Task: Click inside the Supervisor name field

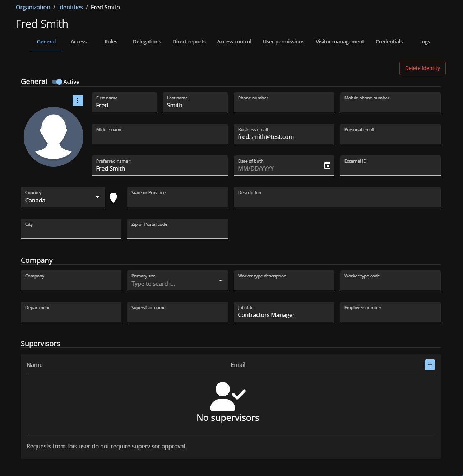Action: [x=177, y=314]
